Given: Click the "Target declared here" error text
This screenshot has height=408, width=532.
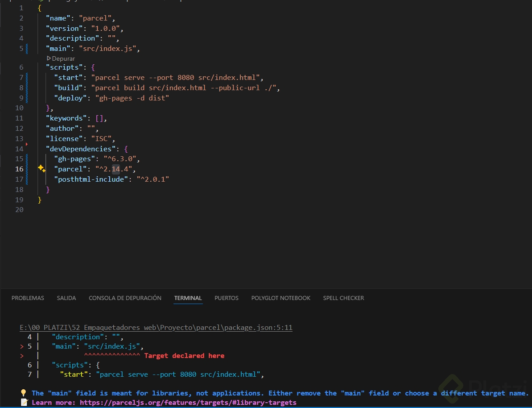Looking at the screenshot, I should coord(184,356).
